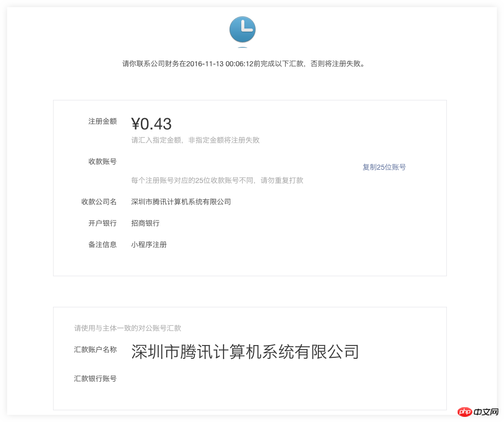Click the 开户银行 label
Screen dimensions: 504x422
click(103, 223)
